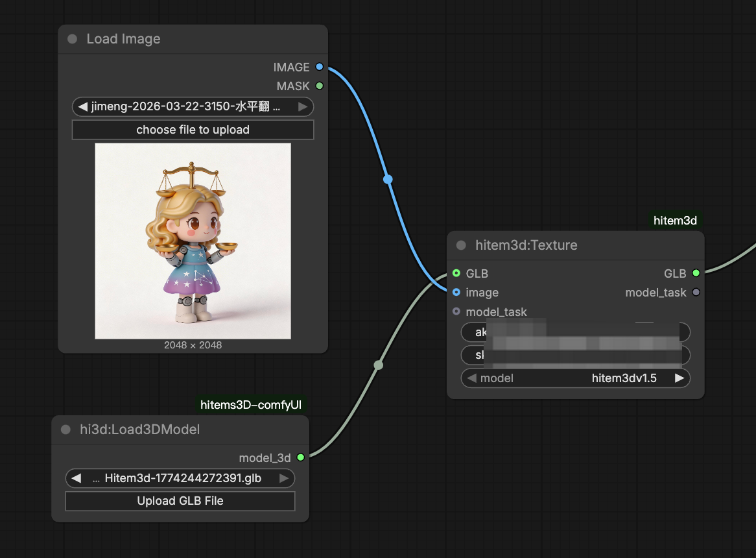Collapse the Load Image node via its dot

pyautogui.click(x=72, y=39)
